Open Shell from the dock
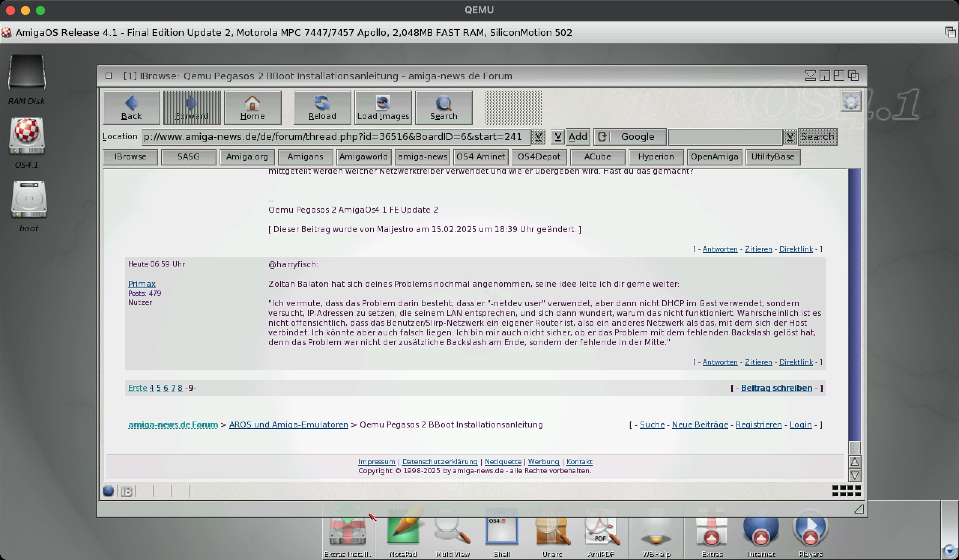959x560 pixels. coord(502,530)
